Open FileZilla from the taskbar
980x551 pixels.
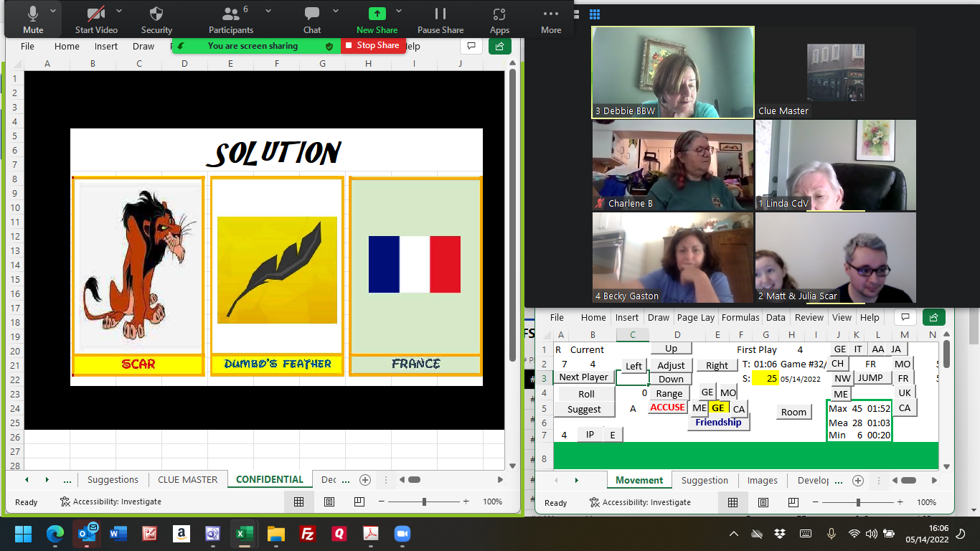point(308,534)
